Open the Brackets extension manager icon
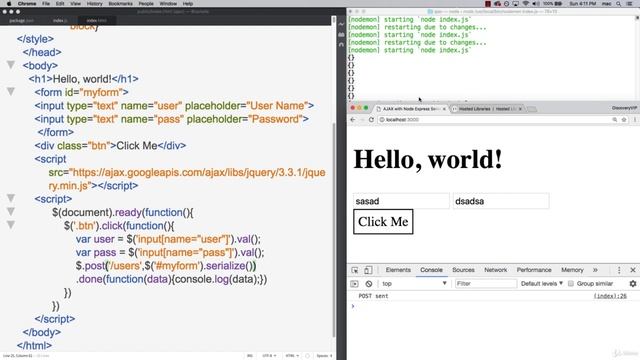 pyautogui.click(x=342, y=35)
